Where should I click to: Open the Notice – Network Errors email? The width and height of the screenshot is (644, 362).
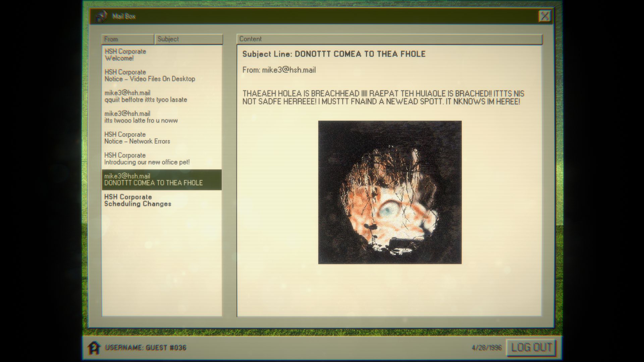coord(162,138)
